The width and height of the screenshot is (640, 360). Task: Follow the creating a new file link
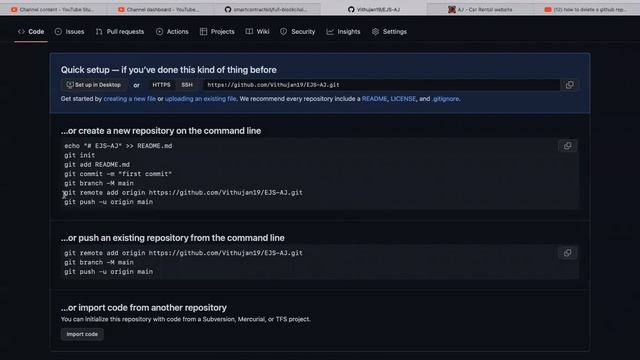[129, 99]
